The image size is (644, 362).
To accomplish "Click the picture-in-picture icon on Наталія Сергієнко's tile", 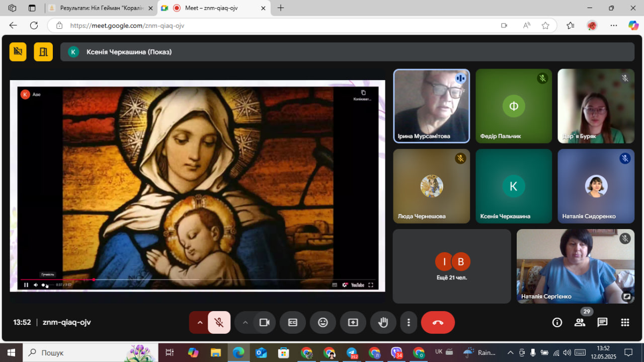I will (x=626, y=296).
